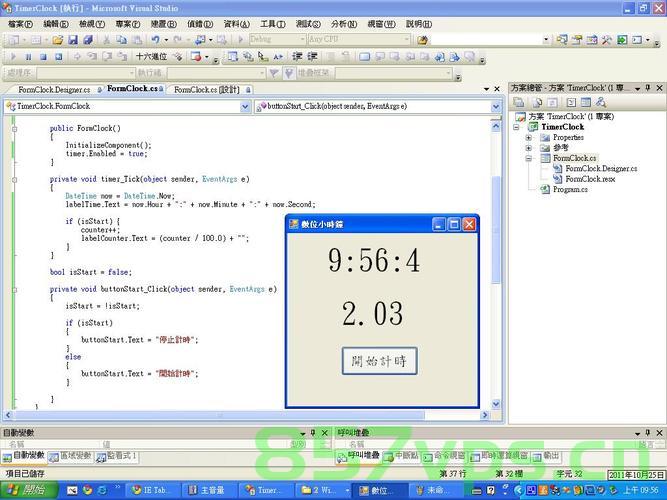This screenshot has height=500, width=667.
Task: Click the Properties icon in Solution Explorer
Action: point(518,103)
